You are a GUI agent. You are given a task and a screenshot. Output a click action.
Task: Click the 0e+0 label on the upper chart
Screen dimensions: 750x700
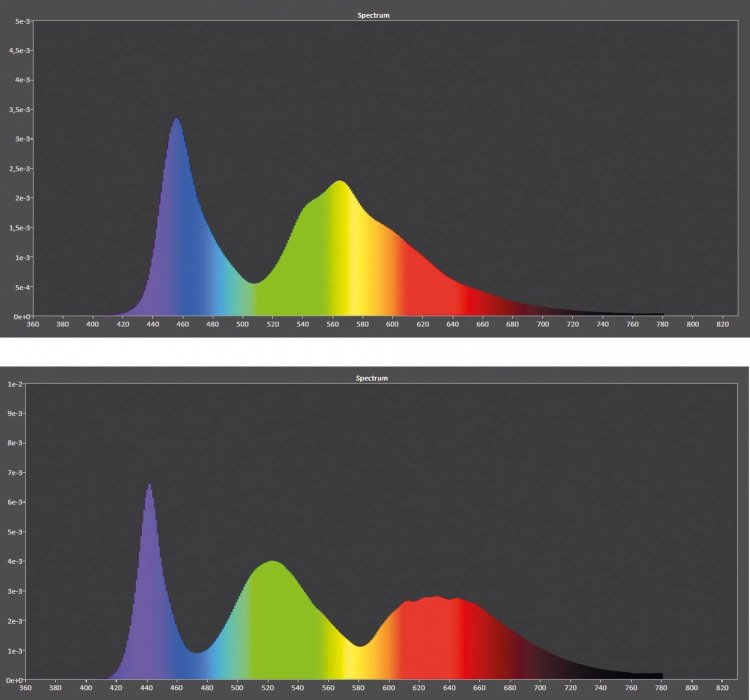(22, 316)
